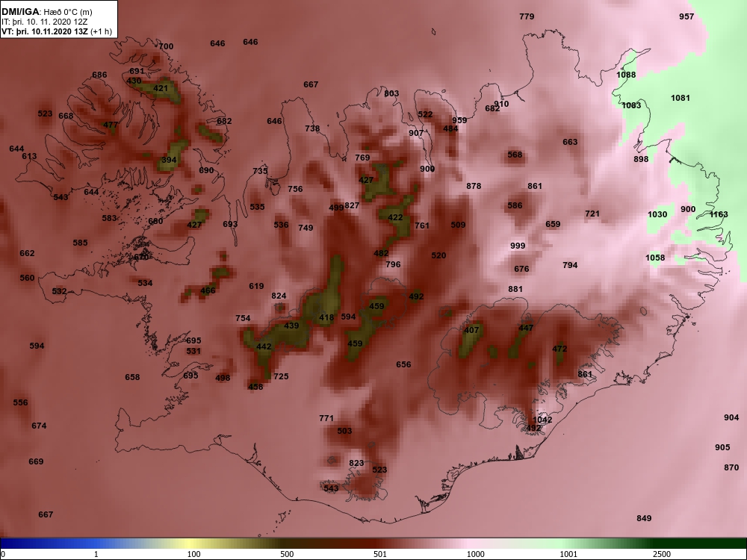Select the 442 height value
Image resolution: width=747 pixels, height=560 pixels.
(264, 346)
